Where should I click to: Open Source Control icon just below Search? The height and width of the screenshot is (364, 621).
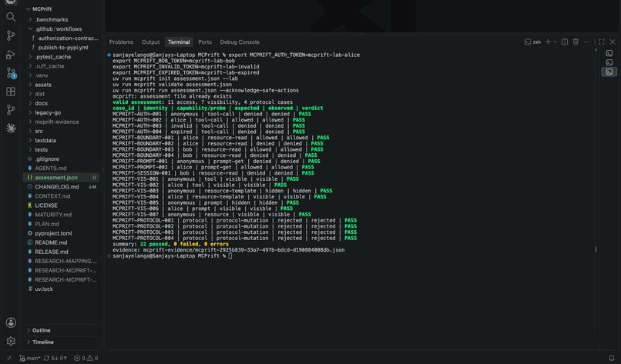click(x=11, y=35)
